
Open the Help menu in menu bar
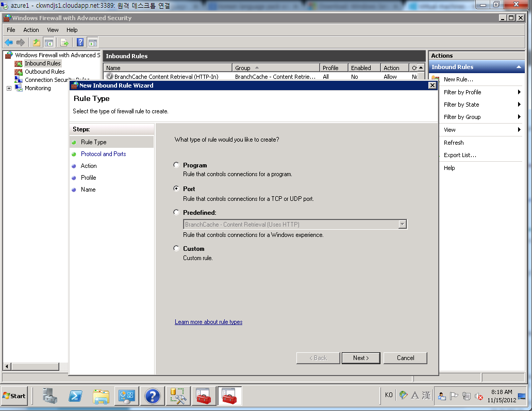tap(72, 30)
